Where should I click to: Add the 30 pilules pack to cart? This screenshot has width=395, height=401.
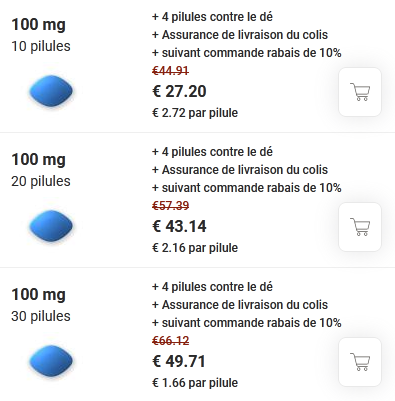(x=360, y=362)
